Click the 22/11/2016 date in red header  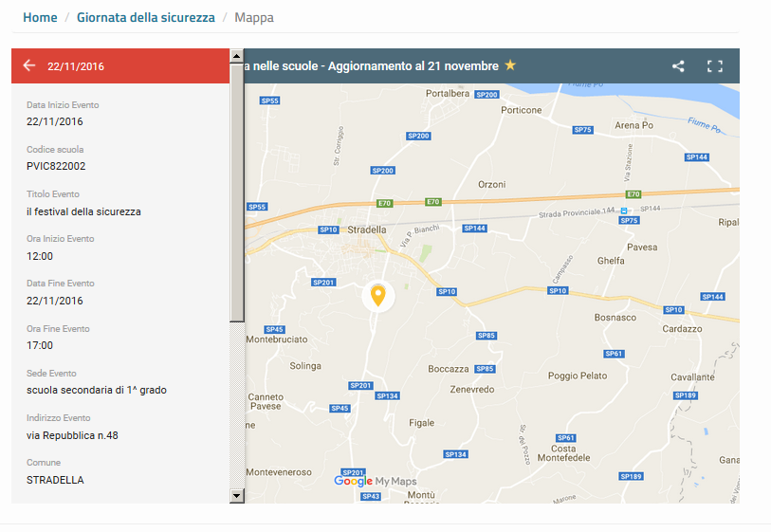pos(76,66)
